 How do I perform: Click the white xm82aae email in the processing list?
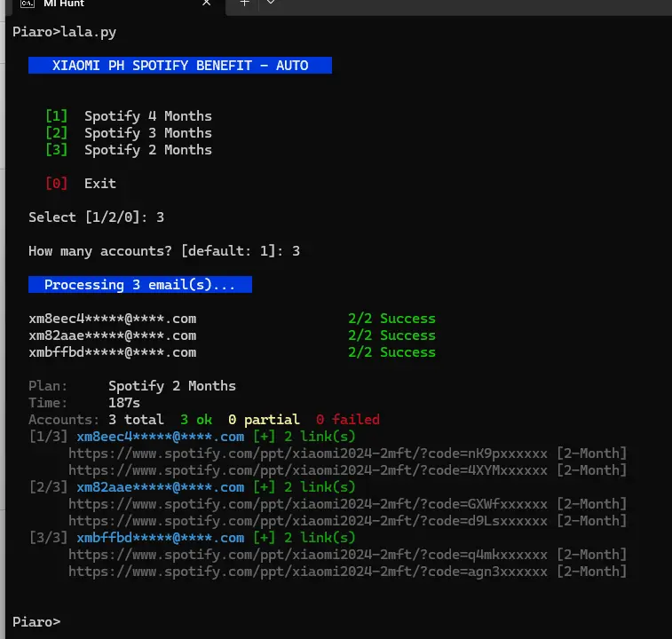pyautogui.click(x=113, y=335)
